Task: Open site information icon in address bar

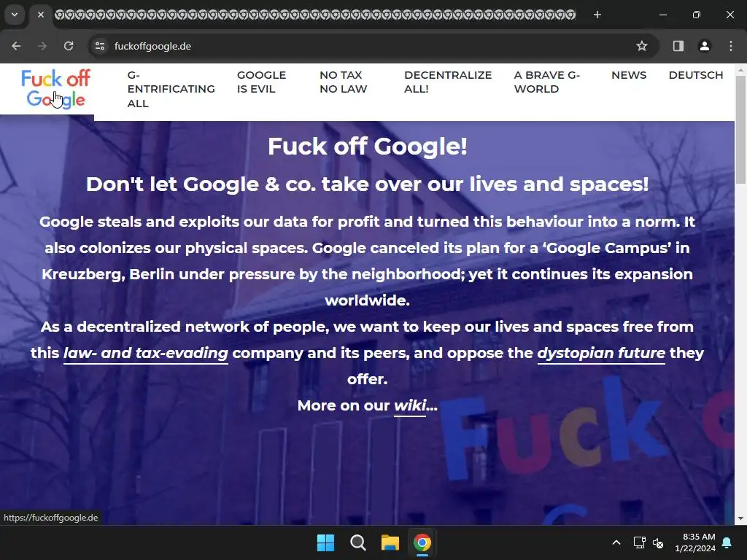Action: pyautogui.click(x=100, y=46)
